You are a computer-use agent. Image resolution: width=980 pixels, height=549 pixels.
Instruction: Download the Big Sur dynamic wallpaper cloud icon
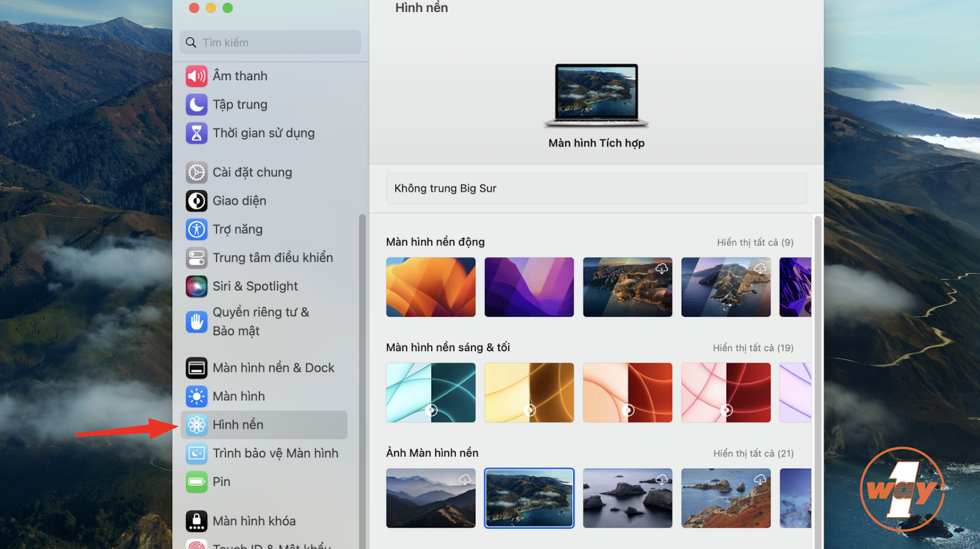(x=661, y=268)
